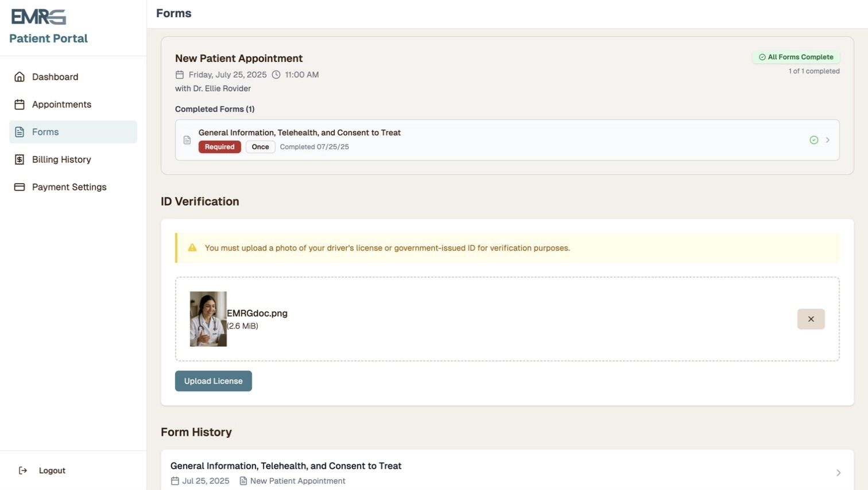Expand the Form History entry chevron
This screenshot has width=868, height=490.
pyautogui.click(x=838, y=473)
